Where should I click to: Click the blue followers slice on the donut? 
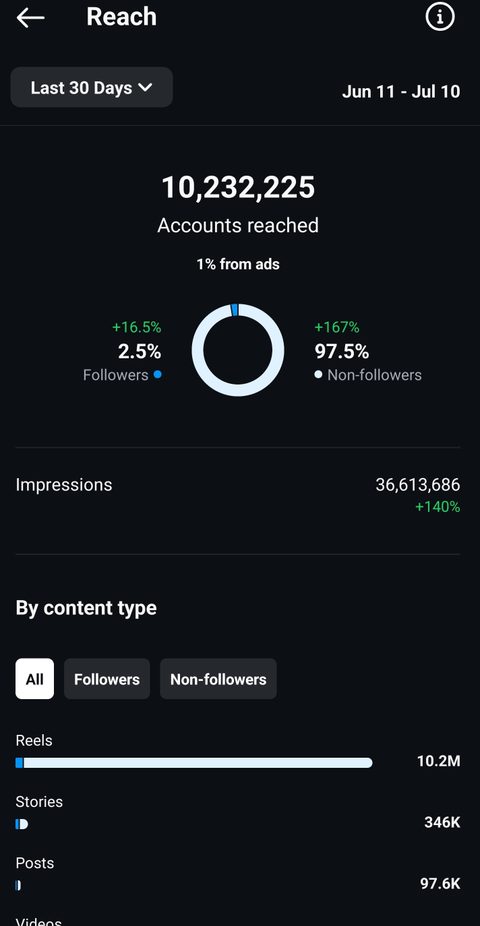click(x=234, y=310)
